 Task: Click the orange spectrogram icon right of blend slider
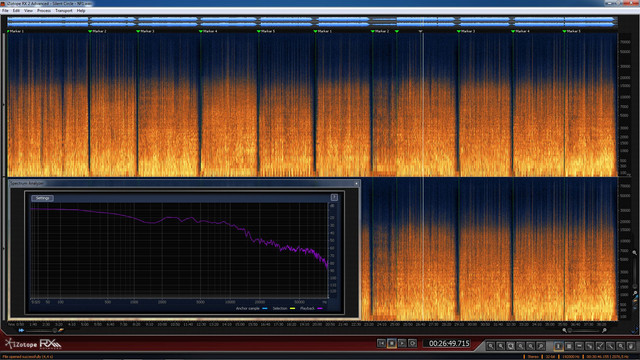click(x=61, y=330)
